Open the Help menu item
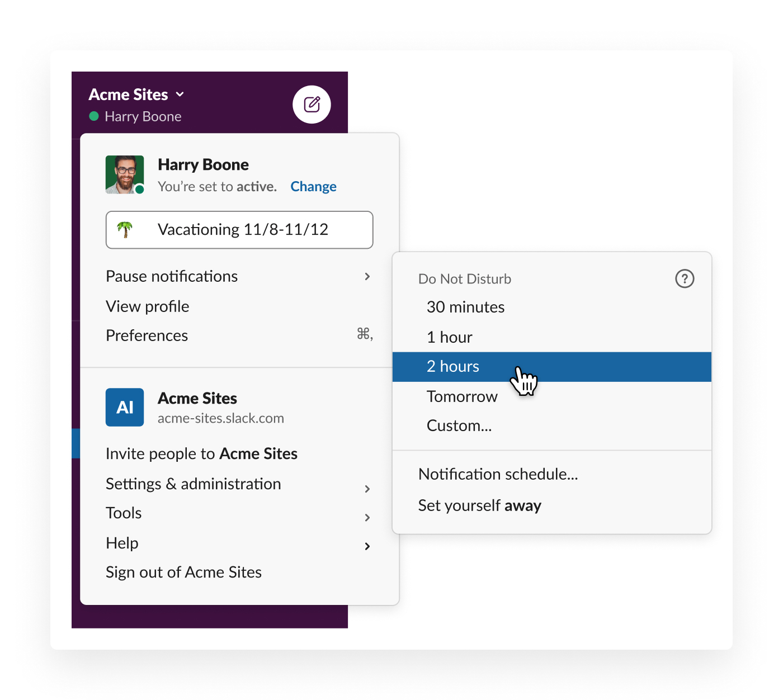783x700 pixels. 239,543
